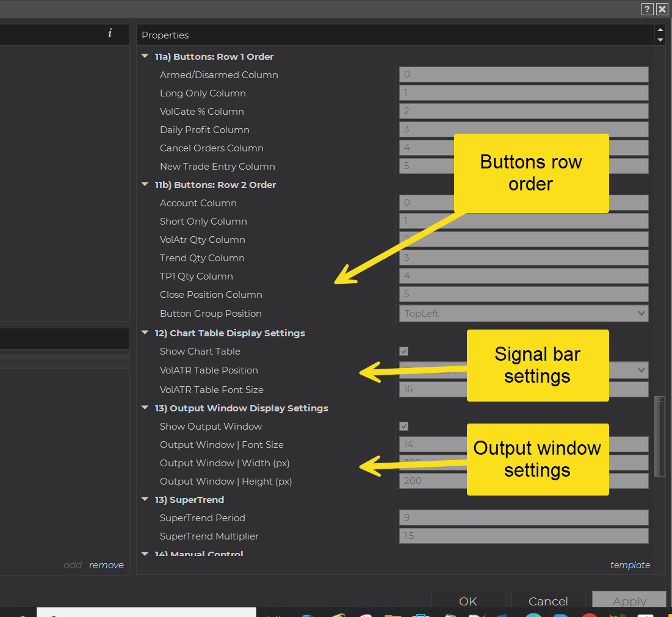Collapse the 13) SuperTrend section
This screenshot has height=617, width=672.
coord(145,500)
